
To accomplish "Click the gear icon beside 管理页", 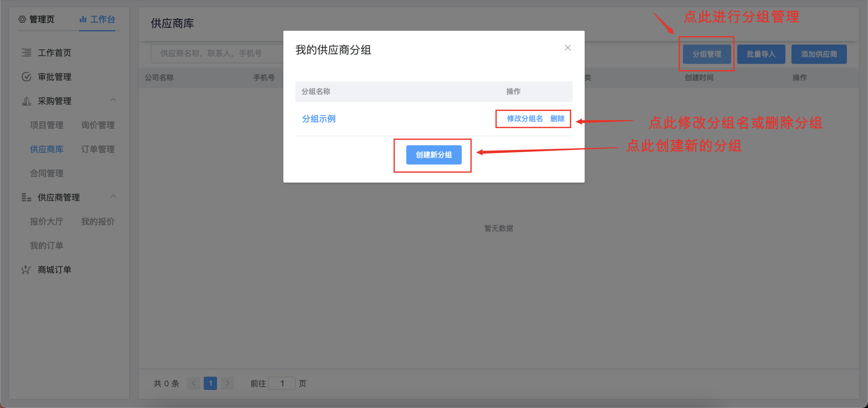I will pyautogui.click(x=22, y=19).
